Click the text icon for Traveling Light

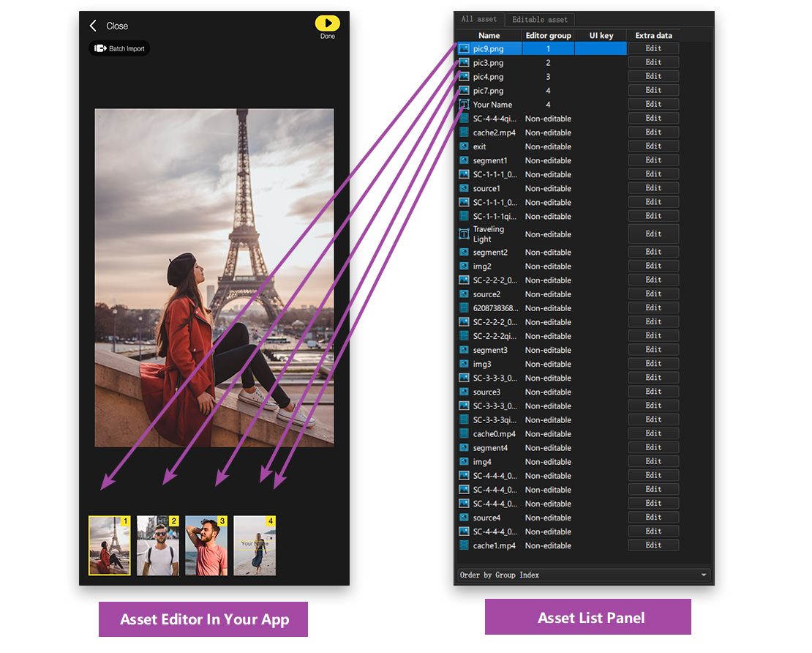tap(464, 234)
